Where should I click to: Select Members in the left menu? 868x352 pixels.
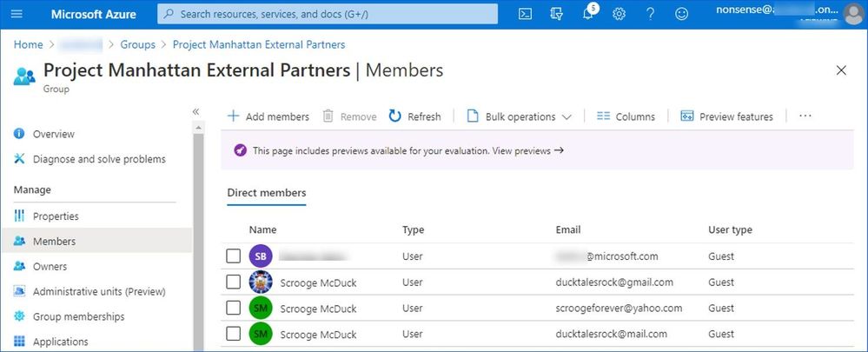(x=96, y=242)
